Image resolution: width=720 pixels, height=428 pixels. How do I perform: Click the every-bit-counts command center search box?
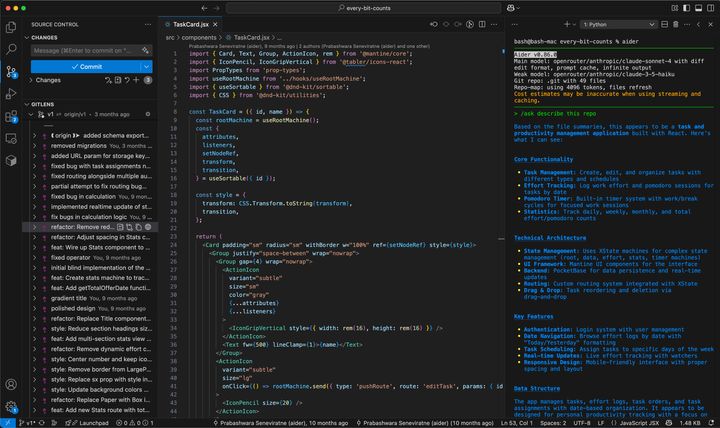(x=363, y=8)
